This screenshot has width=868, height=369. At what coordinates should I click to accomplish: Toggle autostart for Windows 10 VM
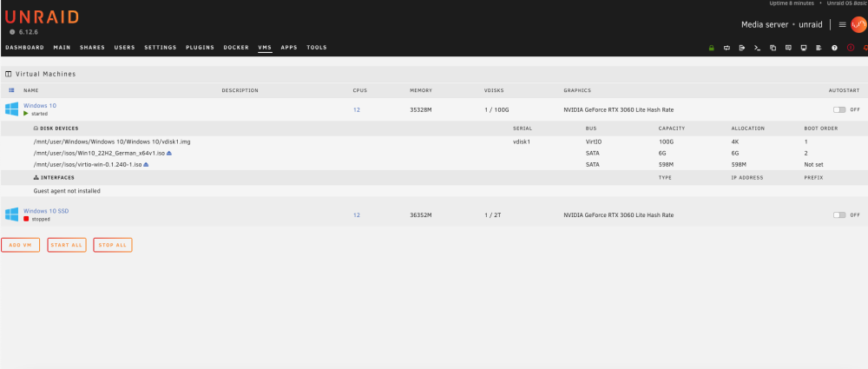839,109
